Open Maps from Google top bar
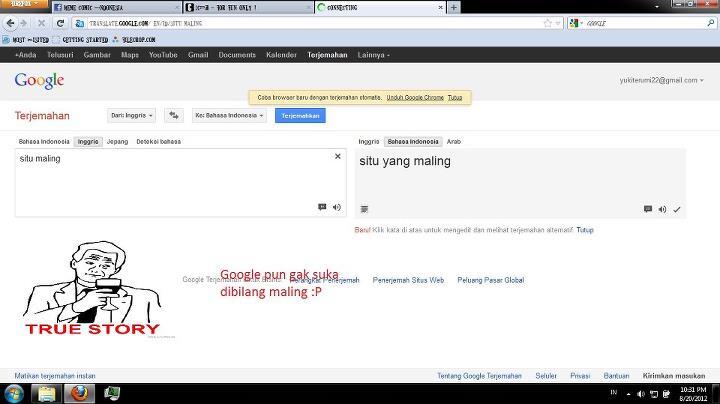 (130, 55)
